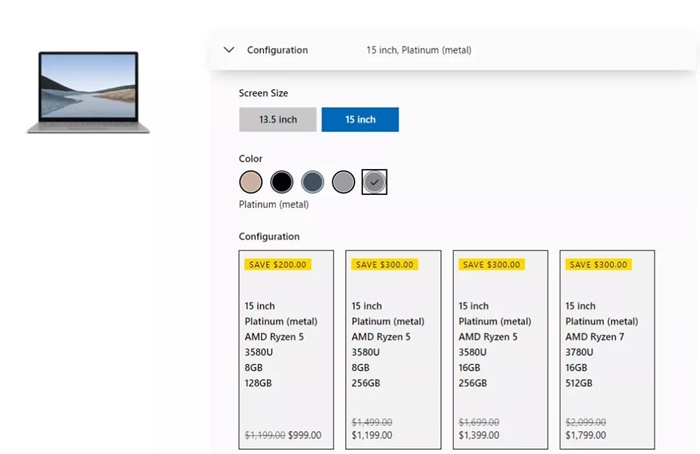
Task: Choose the slate blue color swatch
Action: click(x=313, y=182)
